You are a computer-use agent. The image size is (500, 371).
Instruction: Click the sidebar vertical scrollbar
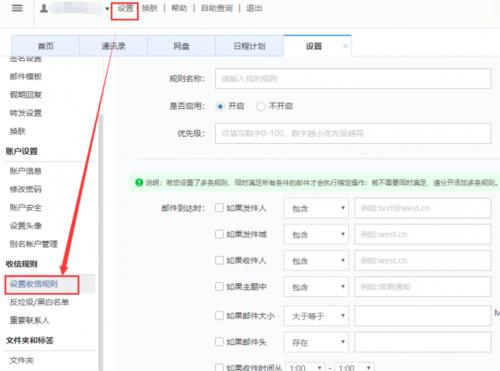(101, 243)
